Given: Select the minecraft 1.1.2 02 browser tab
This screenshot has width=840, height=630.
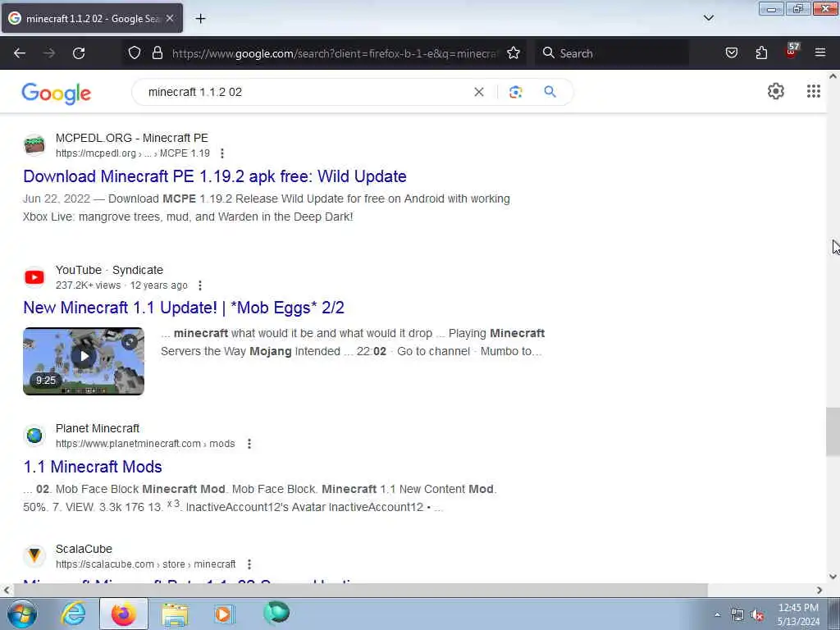Looking at the screenshot, I should [92, 19].
